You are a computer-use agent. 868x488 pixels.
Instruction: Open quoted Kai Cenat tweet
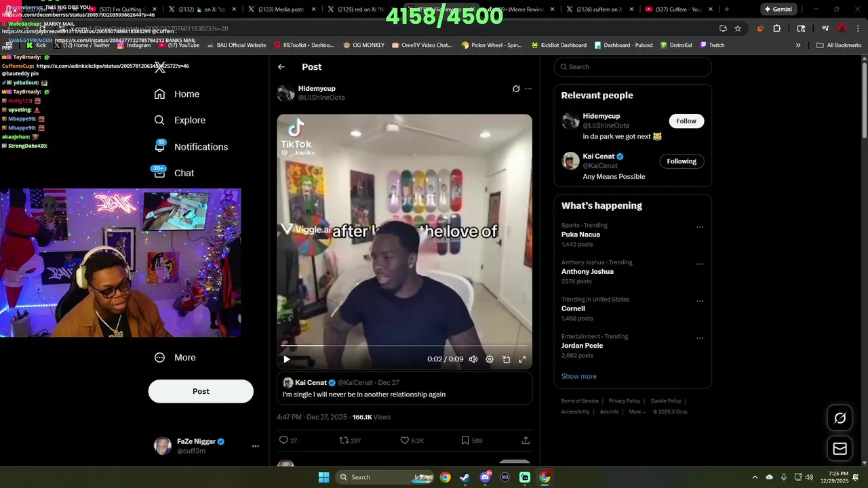tap(404, 388)
